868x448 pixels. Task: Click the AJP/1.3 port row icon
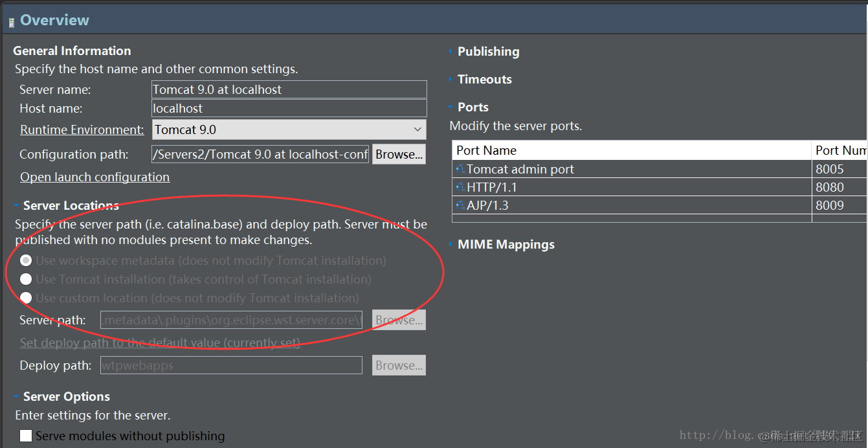(x=461, y=205)
